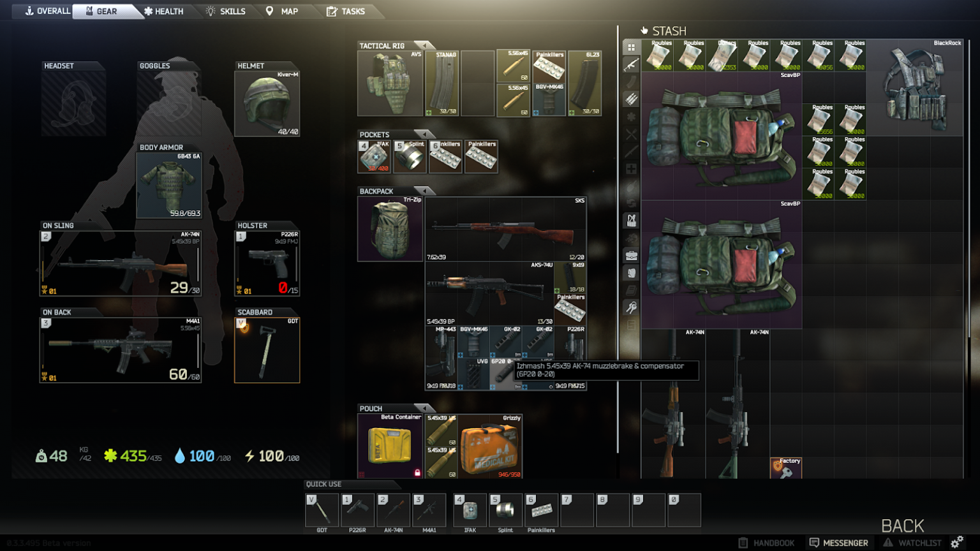Select the Grizzly medical kit

pos(491,446)
